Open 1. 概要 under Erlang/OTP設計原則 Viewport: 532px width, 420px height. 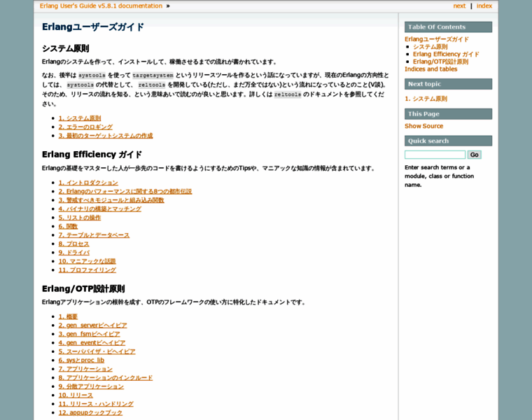pyautogui.click(x=68, y=316)
